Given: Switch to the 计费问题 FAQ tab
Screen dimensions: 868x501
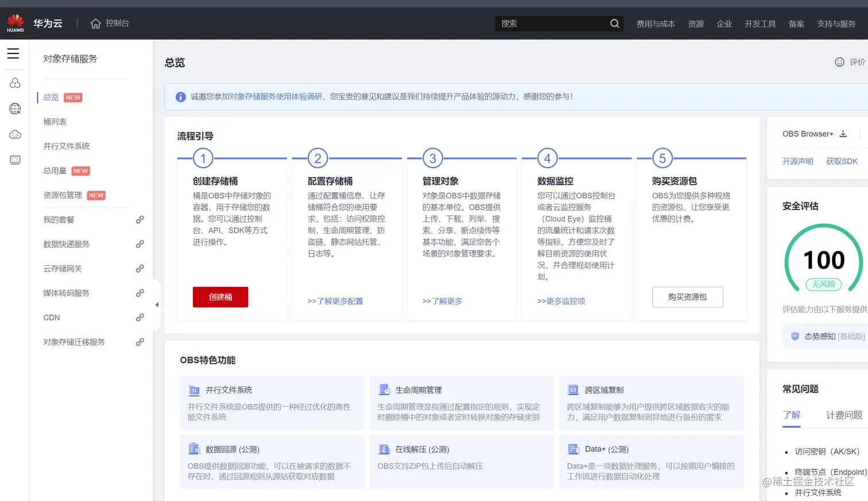Looking at the screenshot, I should (x=844, y=415).
